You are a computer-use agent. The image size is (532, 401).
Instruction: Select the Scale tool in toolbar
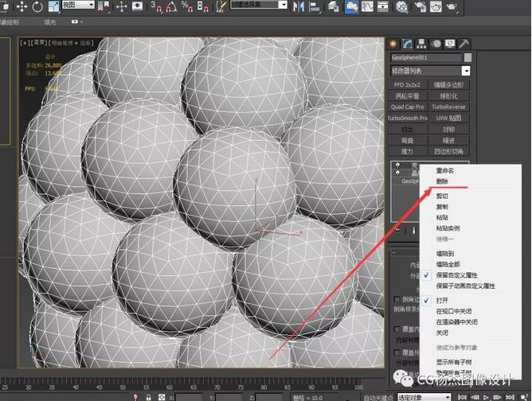tap(53, 6)
